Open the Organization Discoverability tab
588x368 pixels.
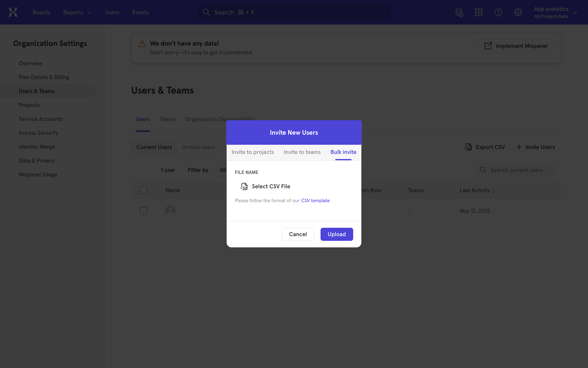point(220,119)
